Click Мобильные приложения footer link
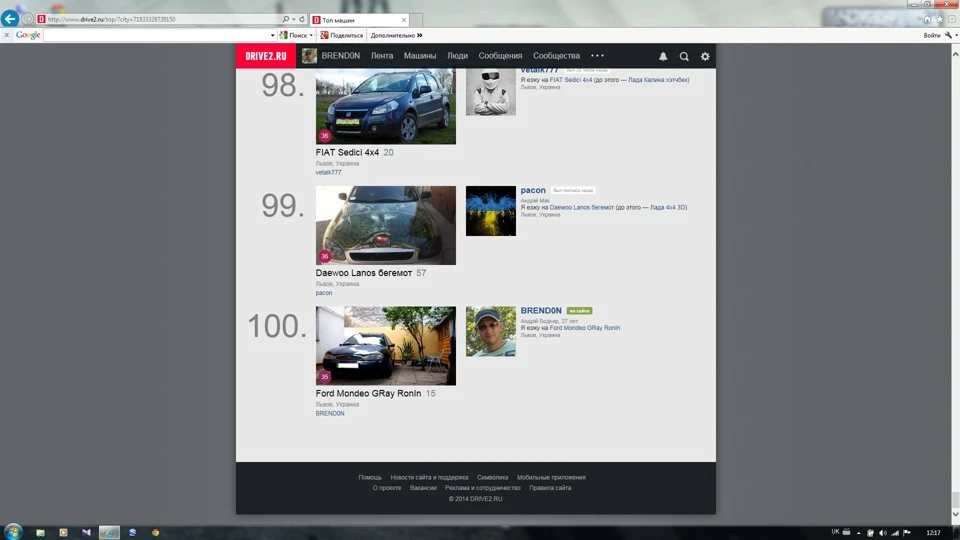 (551, 478)
